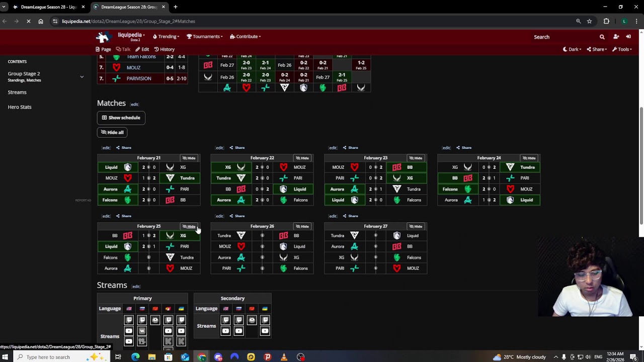Image resolution: width=644 pixels, height=362 pixels.
Task: Open the liquipedia Dota 2 wiki dropdown
Action: [x=131, y=36]
